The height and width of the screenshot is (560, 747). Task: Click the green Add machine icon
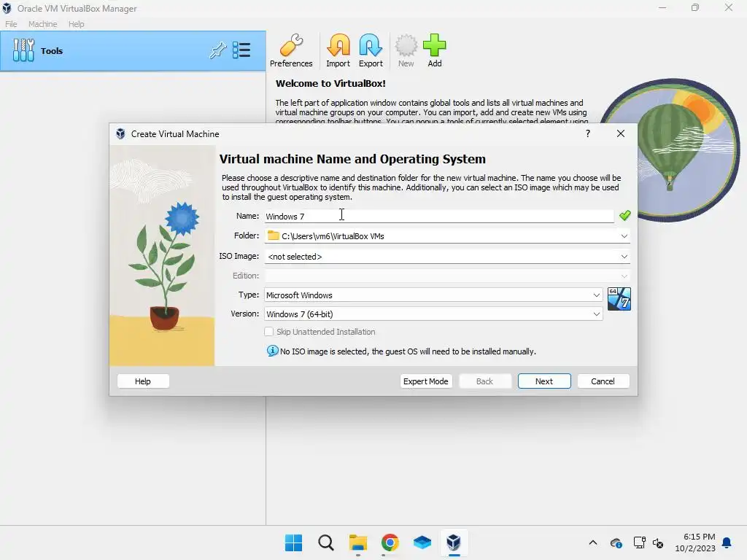coord(435,50)
